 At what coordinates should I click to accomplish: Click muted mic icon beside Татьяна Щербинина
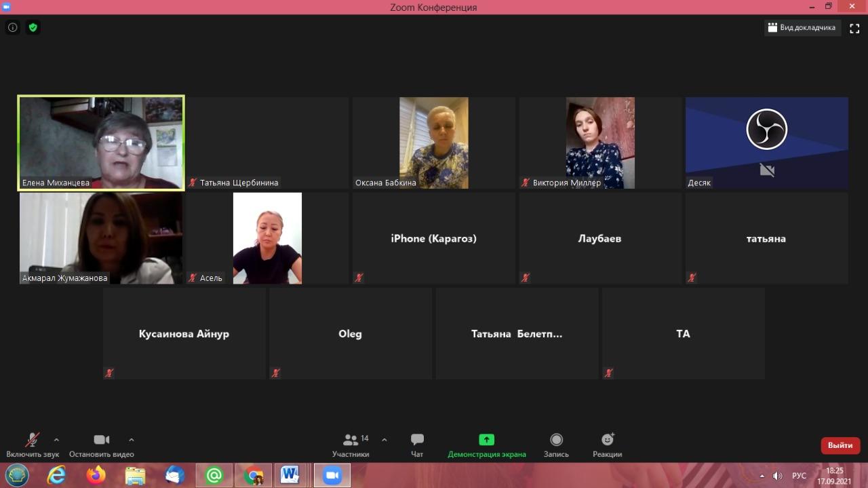tap(193, 183)
